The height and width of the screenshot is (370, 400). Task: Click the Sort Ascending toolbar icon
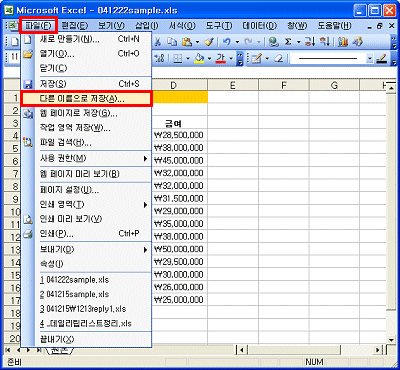click(310, 42)
